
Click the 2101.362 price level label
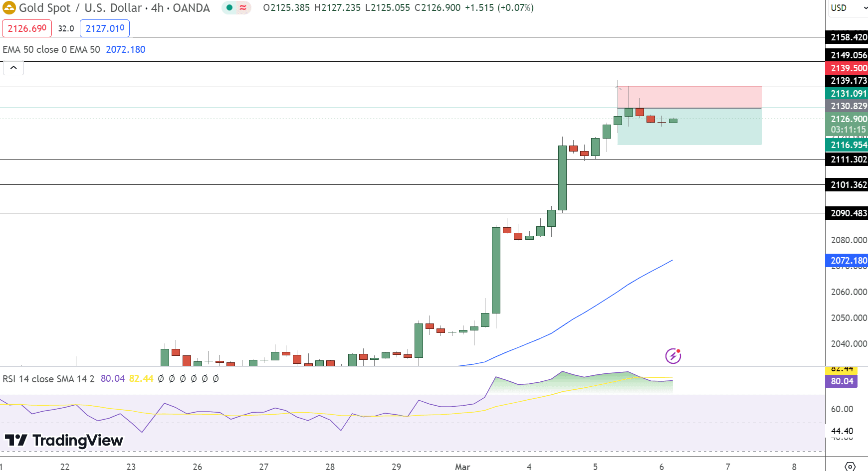click(847, 185)
